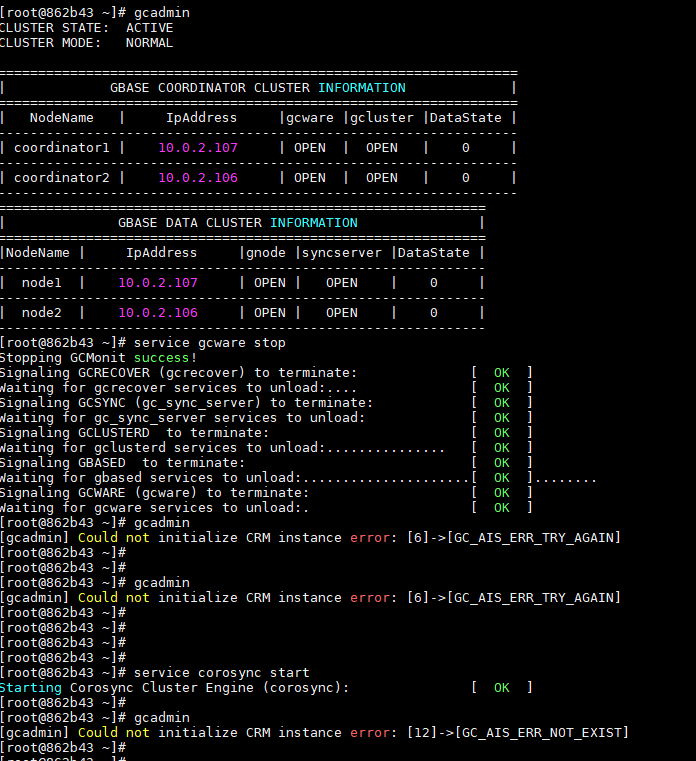Click DataState header in data cluster table
Image resolution: width=696 pixels, height=761 pixels.
(x=433, y=253)
